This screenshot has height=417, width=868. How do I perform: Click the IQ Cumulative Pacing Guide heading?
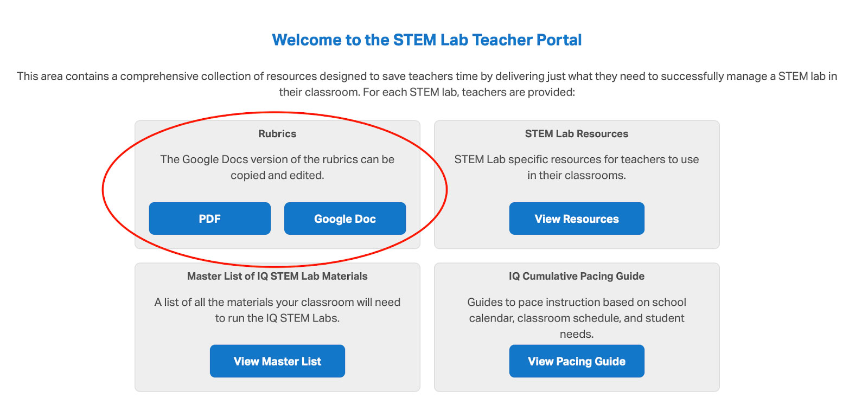[x=577, y=277]
